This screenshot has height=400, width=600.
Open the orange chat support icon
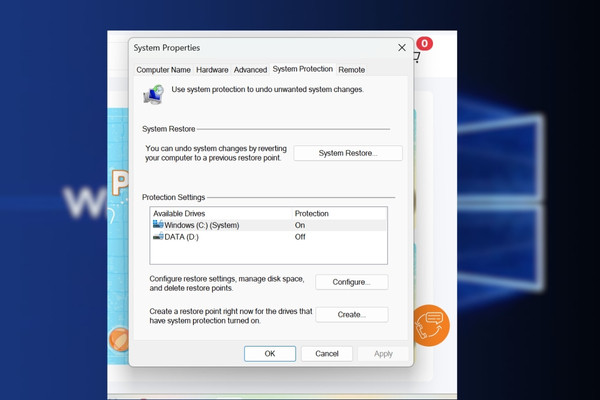pyautogui.click(x=430, y=325)
